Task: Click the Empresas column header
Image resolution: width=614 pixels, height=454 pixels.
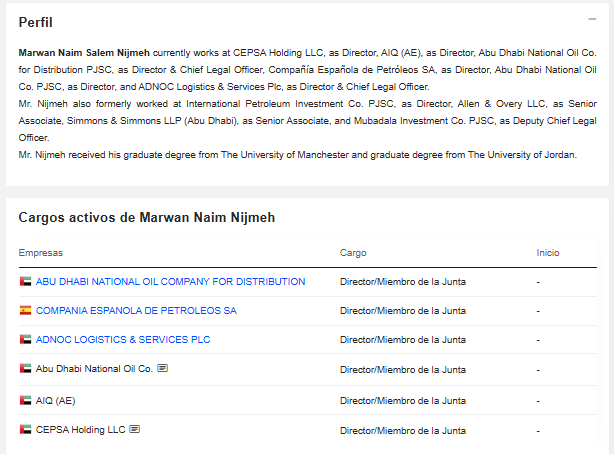Action: coord(40,253)
